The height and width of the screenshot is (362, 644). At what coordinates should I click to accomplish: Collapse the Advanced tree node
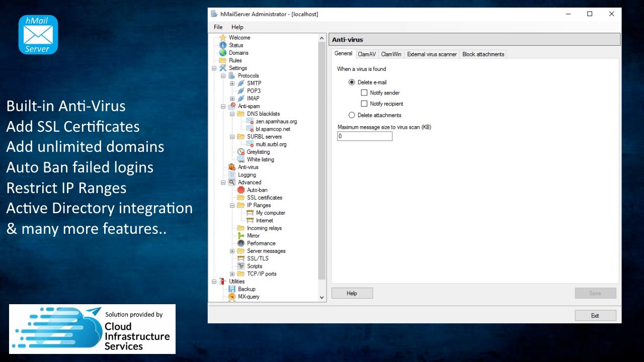[223, 183]
